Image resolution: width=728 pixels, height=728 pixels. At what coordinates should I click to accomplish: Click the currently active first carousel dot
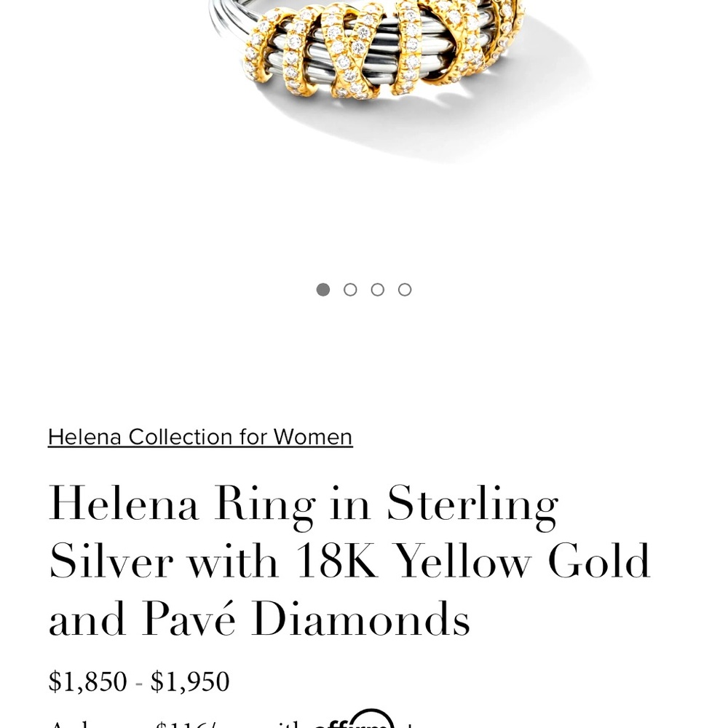point(323,289)
